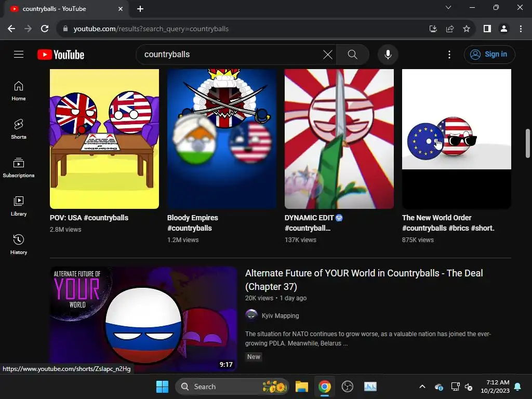
Task: Click the muted volume tray icon
Action: (x=469, y=387)
